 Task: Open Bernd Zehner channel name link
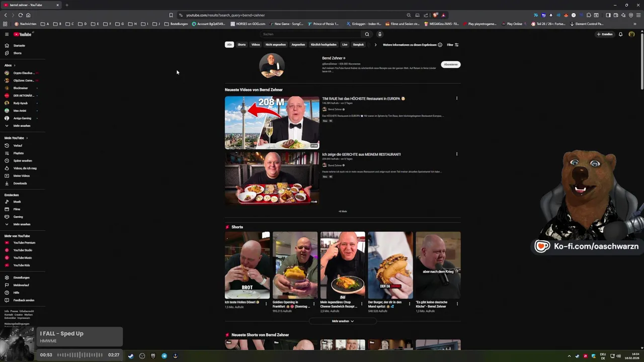click(332, 58)
